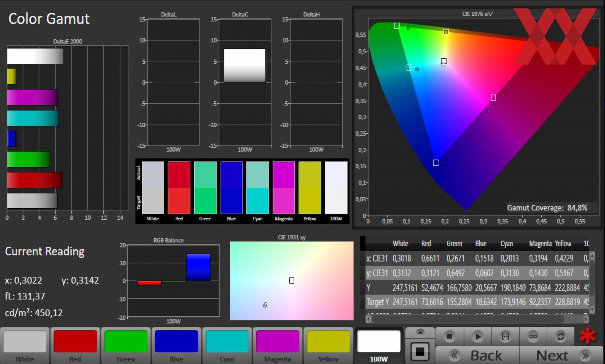Click the refresh cycle icon
The height and width of the screenshot is (364, 605).
[x=561, y=336]
